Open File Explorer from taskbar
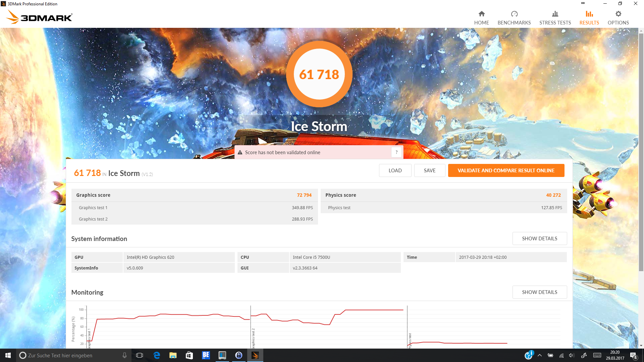 tap(173, 355)
